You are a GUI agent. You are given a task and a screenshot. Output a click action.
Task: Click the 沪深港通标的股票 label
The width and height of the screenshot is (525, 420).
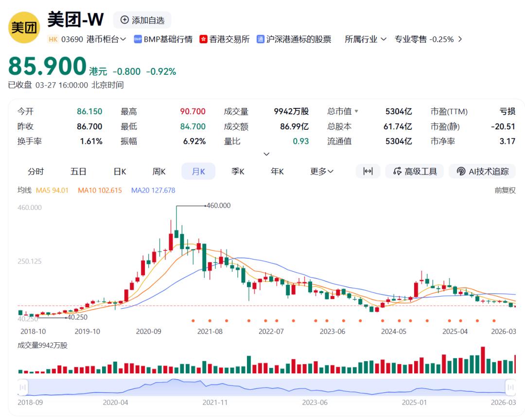[298, 39]
